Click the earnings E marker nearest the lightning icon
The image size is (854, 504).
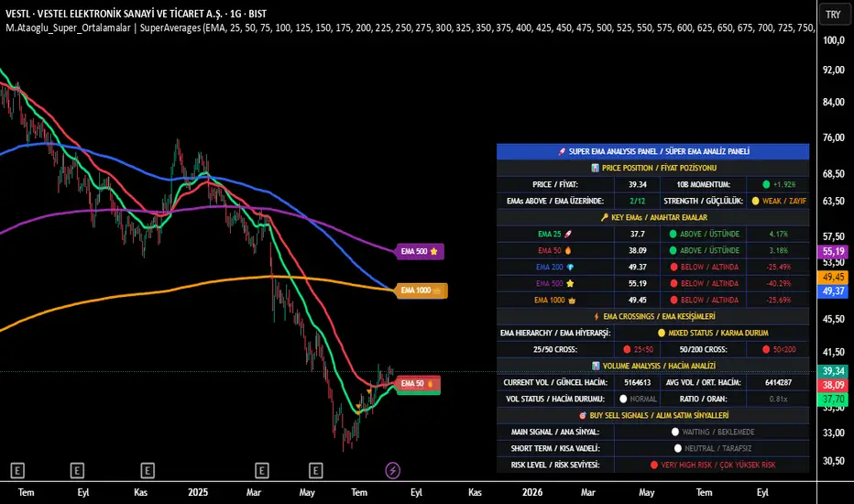[316, 470]
